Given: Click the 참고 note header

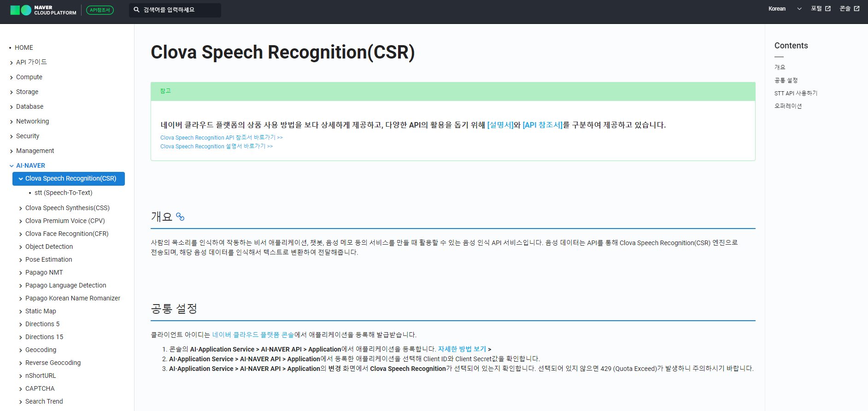Looking at the screenshot, I should (x=453, y=91).
